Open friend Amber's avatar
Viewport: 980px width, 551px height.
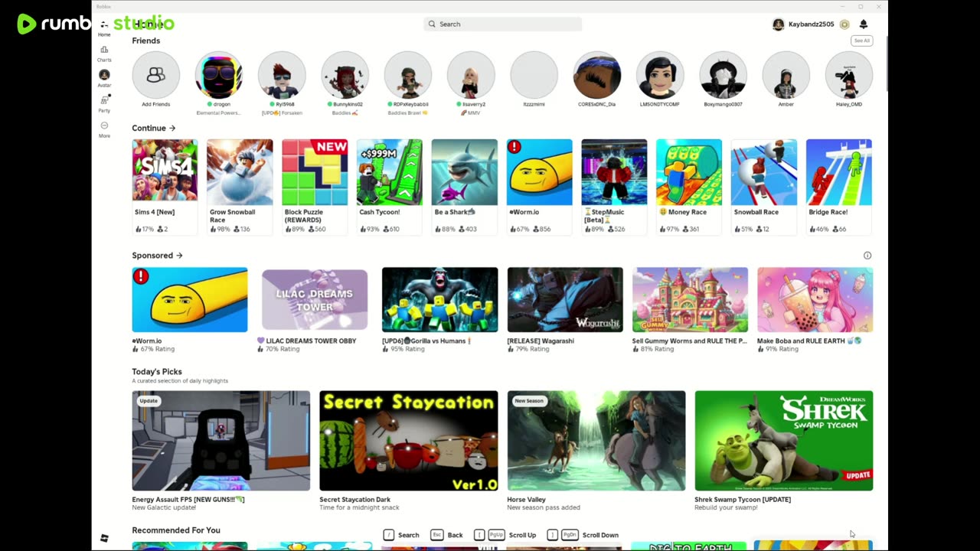pyautogui.click(x=786, y=75)
